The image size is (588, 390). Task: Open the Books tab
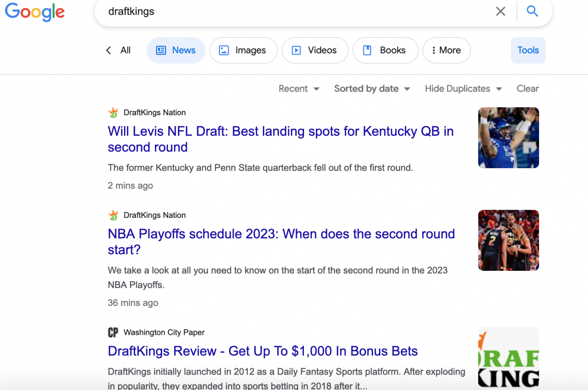click(x=386, y=50)
